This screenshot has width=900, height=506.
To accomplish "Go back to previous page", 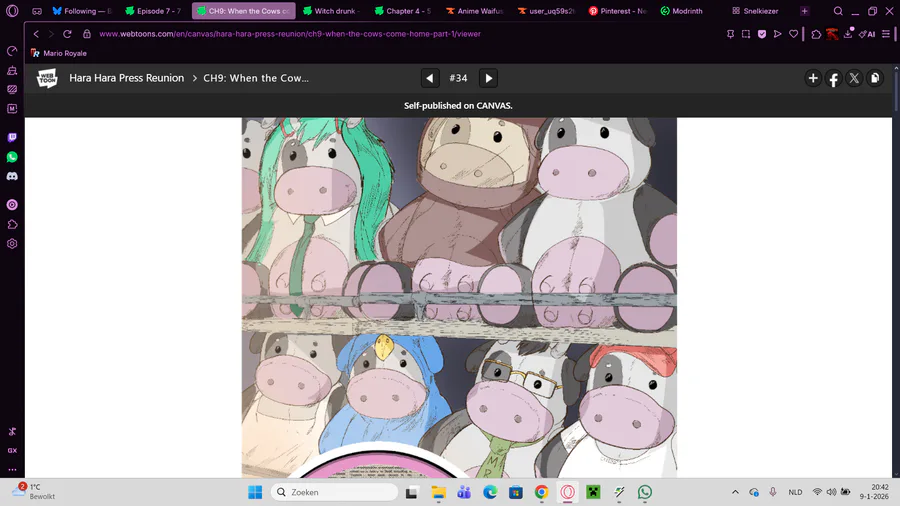I will click(x=36, y=34).
